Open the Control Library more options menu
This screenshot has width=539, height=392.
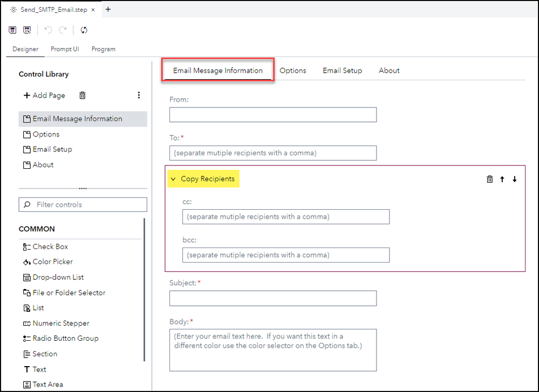[x=139, y=95]
